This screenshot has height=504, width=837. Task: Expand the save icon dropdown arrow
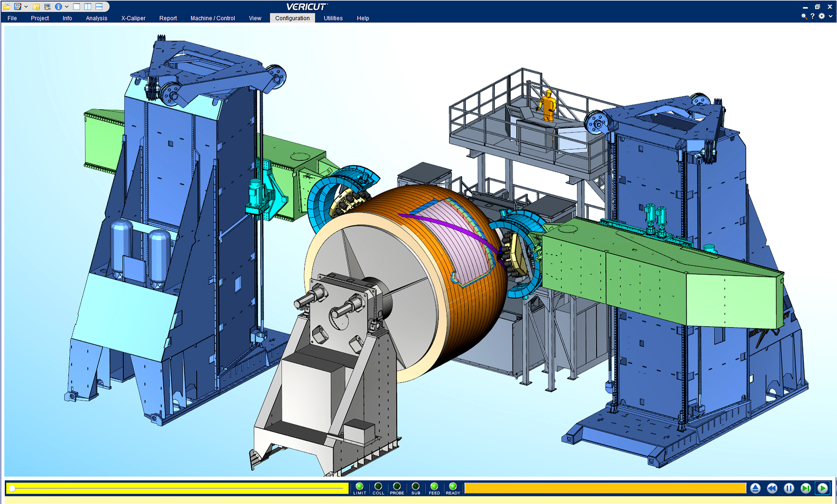(26, 7)
